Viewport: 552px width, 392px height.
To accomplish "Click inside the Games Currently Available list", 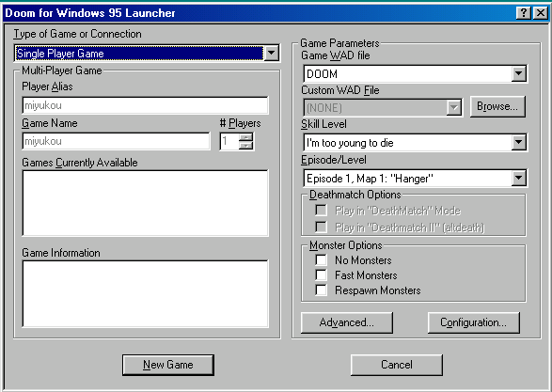I will pyautogui.click(x=145, y=203).
